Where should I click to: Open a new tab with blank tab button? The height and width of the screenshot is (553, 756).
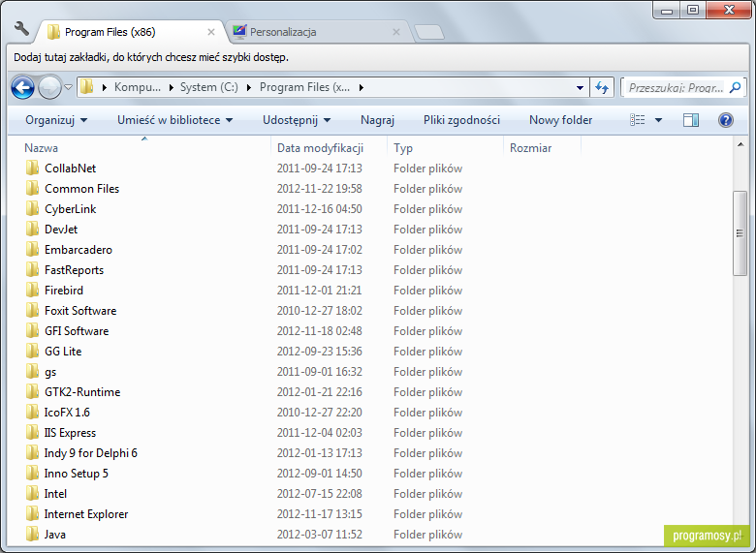[429, 32]
